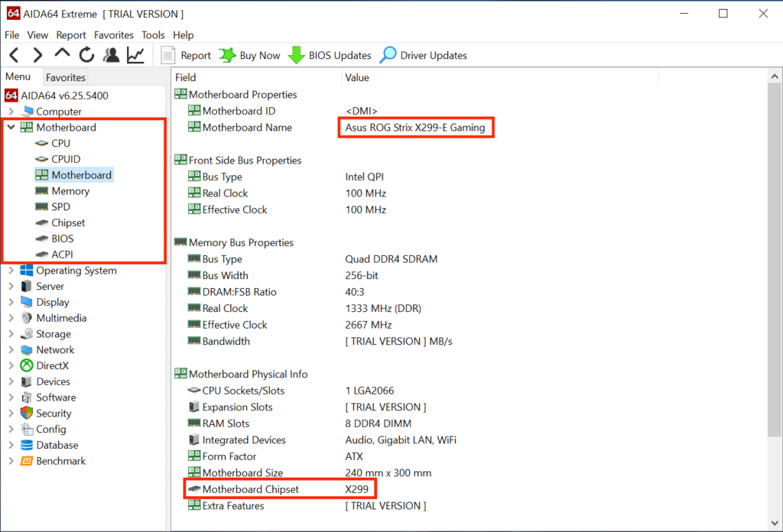Select the CPUID chip icon in tree

pos(42,159)
